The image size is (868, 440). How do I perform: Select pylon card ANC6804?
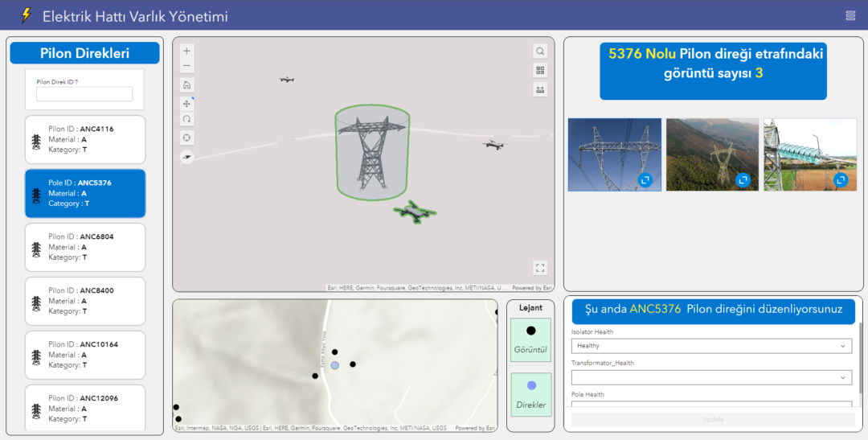(x=85, y=247)
